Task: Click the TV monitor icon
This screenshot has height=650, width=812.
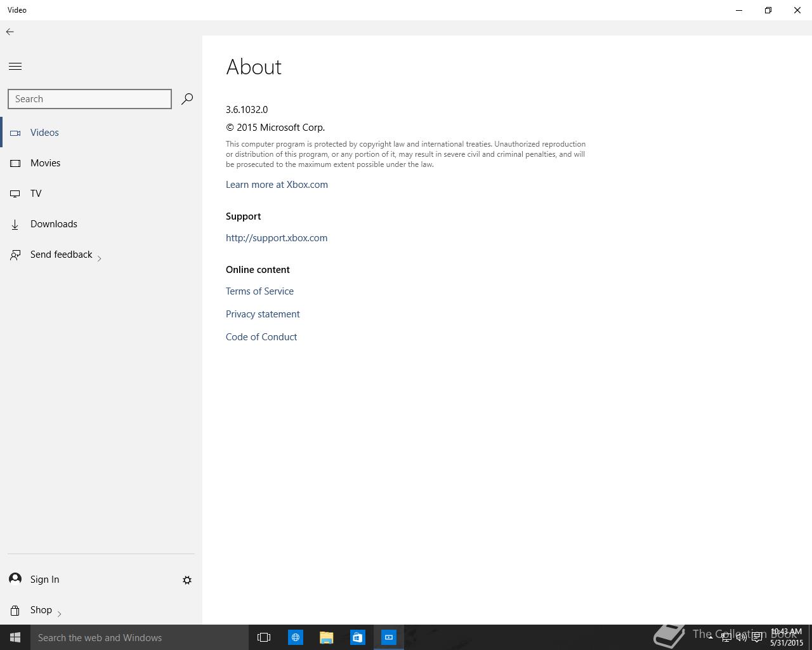Action: pyautogui.click(x=15, y=194)
